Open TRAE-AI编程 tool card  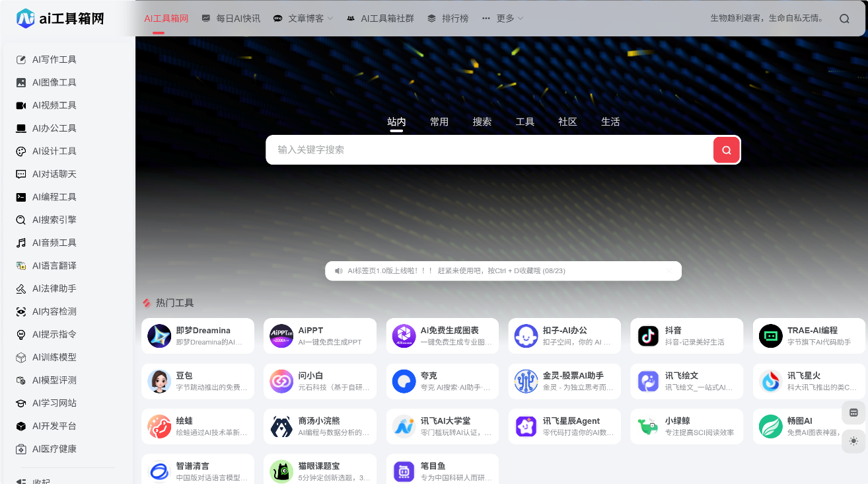click(x=809, y=336)
